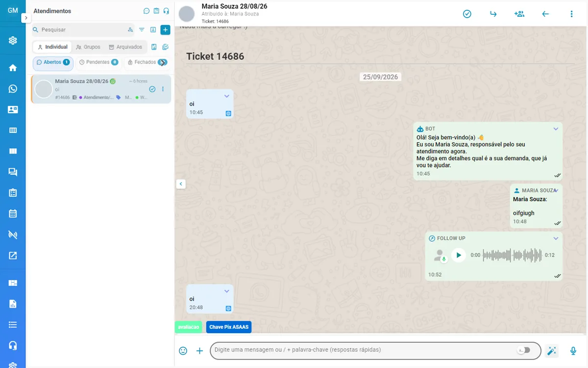Expand the sidebar with top chevron
Image resolution: width=588 pixels, height=368 pixels.
(26, 18)
